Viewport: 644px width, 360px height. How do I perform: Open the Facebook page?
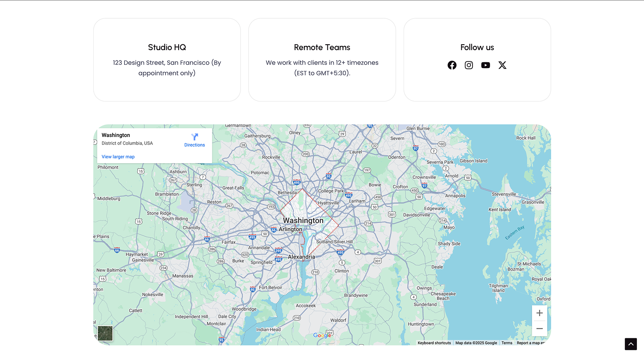pyautogui.click(x=452, y=65)
